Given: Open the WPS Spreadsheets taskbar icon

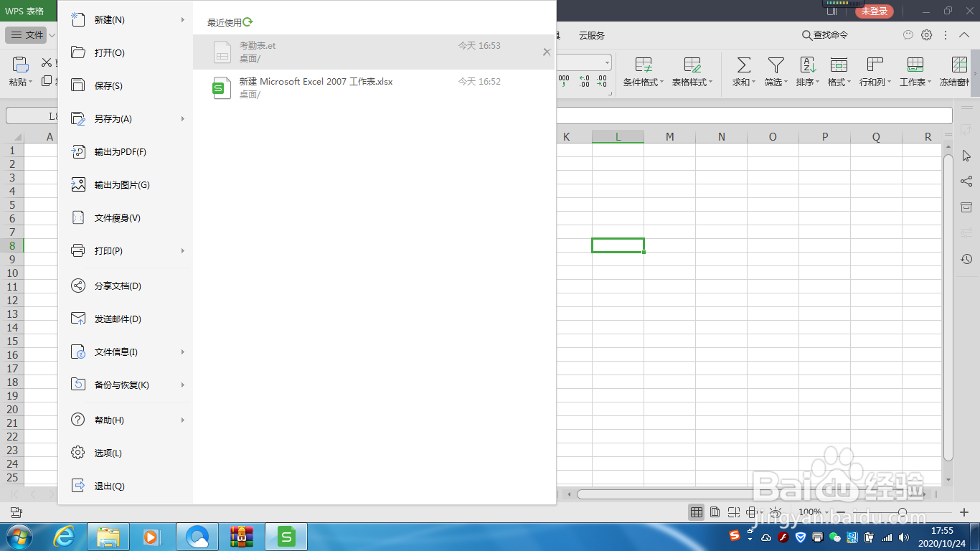Looking at the screenshot, I should (286, 537).
